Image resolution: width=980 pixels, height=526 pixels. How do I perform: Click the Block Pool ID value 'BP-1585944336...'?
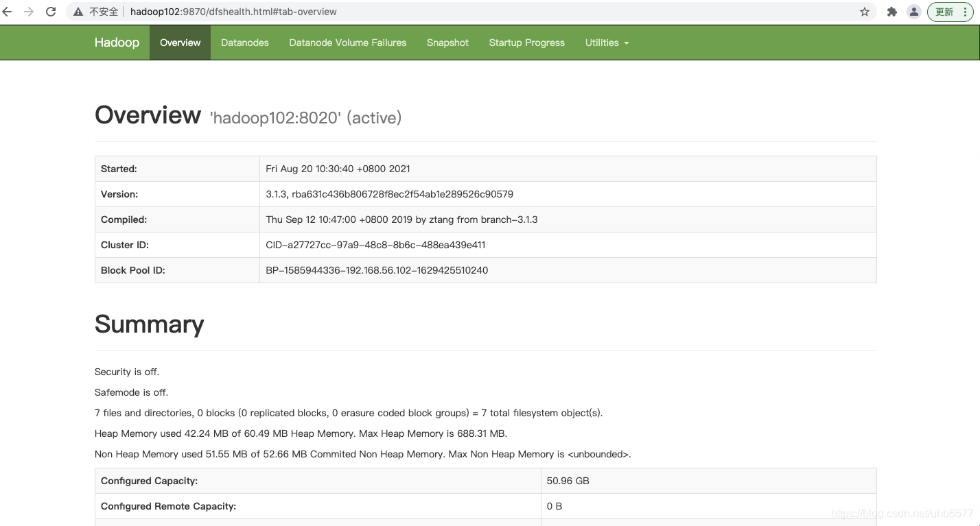377,270
